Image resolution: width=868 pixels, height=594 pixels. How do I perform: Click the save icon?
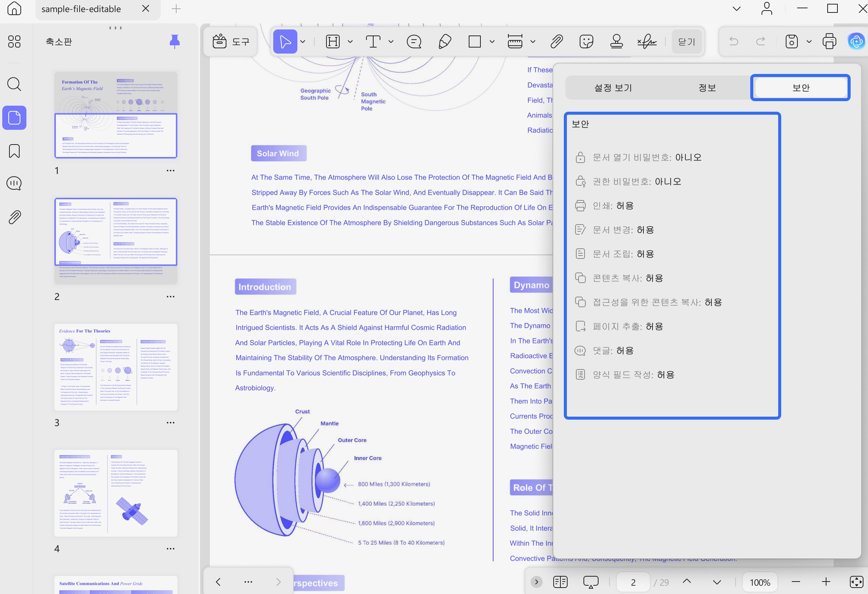(x=791, y=42)
